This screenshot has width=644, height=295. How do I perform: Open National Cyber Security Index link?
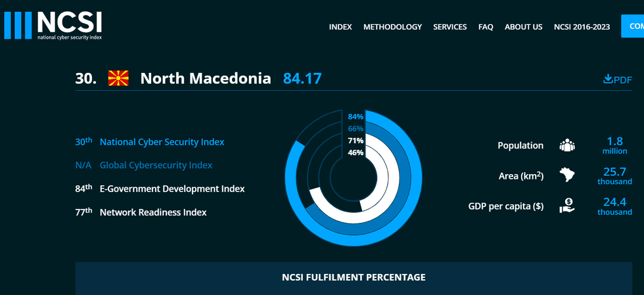[x=162, y=142]
